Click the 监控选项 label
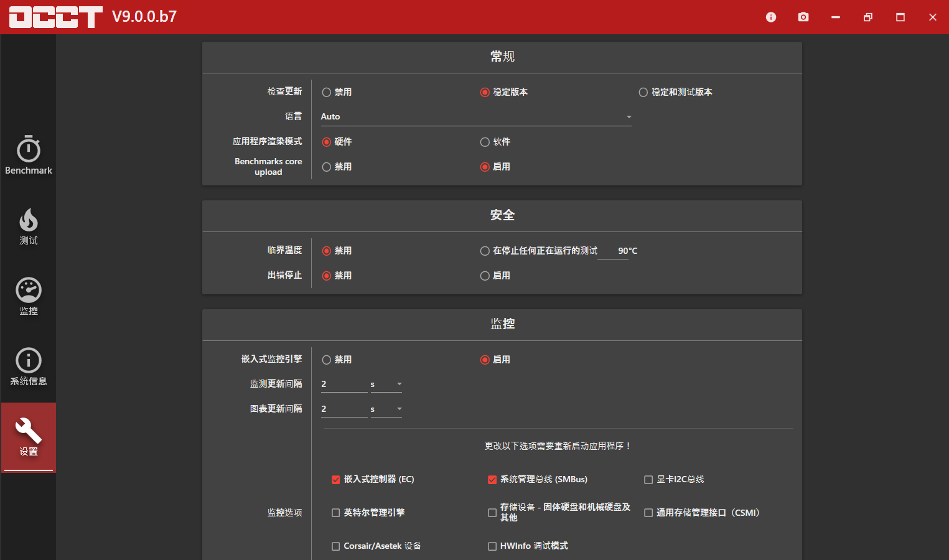This screenshot has width=949, height=560. pyautogui.click(x=284, y=513)
